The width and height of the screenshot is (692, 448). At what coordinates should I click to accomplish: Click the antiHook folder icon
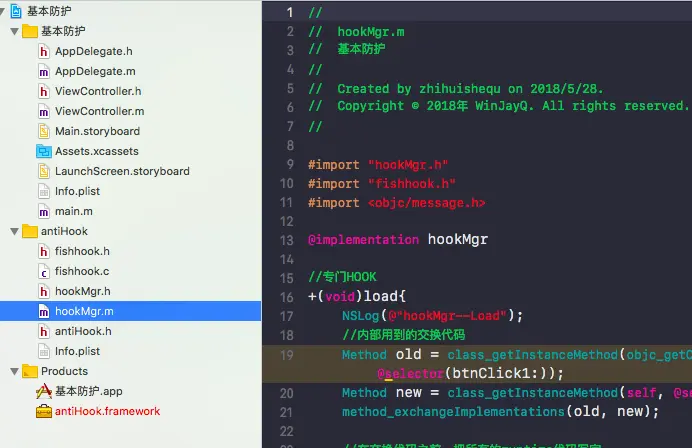[x=30, y=231]
